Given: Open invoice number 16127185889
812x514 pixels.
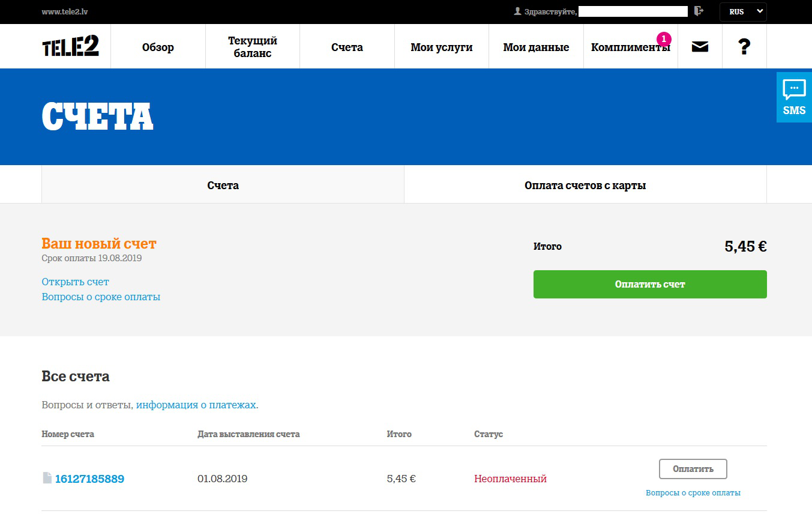Looking at the screenshot, I should coord(89,479).
